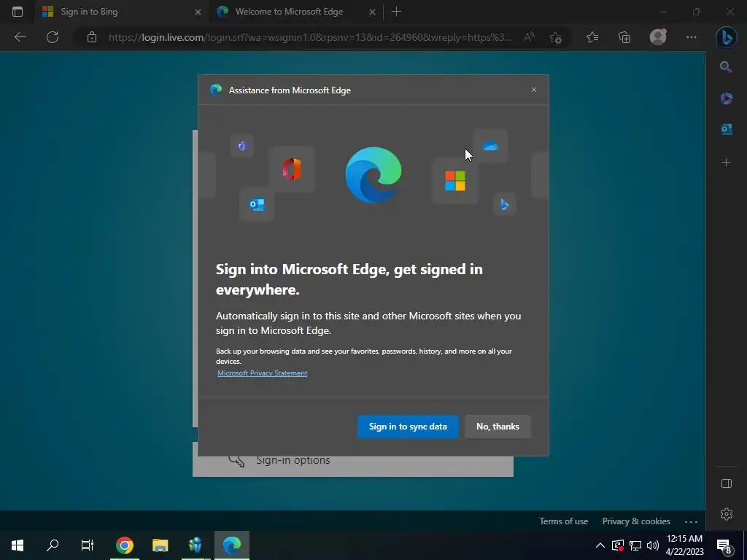747x560 pixels.
Task: Open Favorites list icon in toolbar
Action: click(x=592, y=37)
